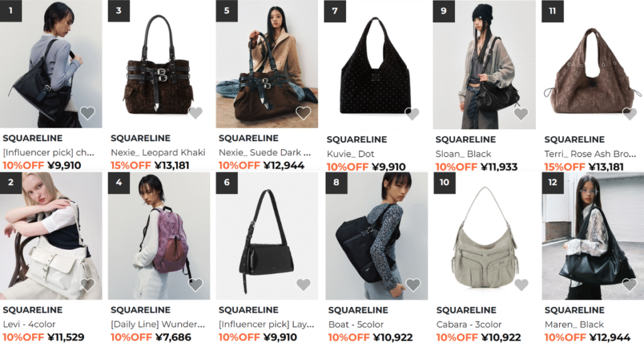Toggle favorite on Nexie Suede Dark bag
This screenshot has width=644, height=343.
(x=303, y=113)
